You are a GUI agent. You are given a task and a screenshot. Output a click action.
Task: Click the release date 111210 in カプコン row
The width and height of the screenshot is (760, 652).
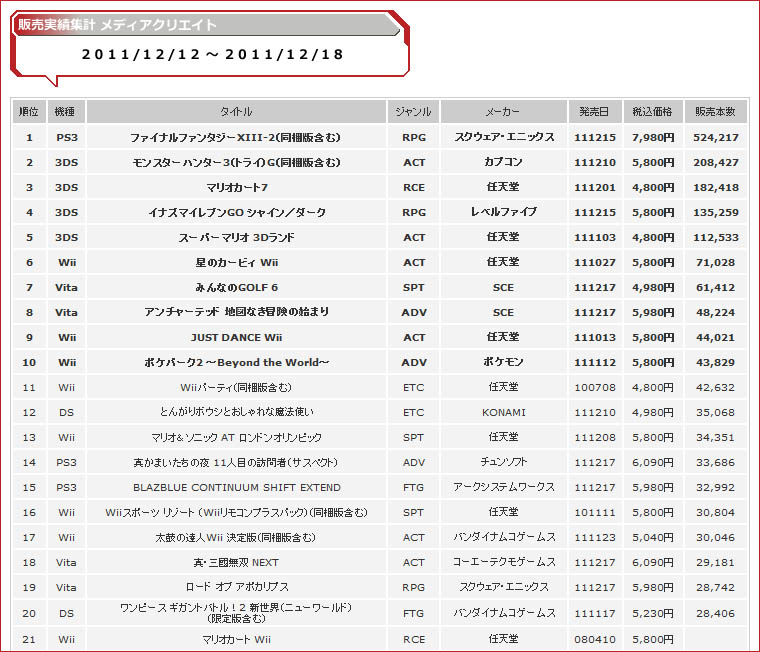point(595,162)
